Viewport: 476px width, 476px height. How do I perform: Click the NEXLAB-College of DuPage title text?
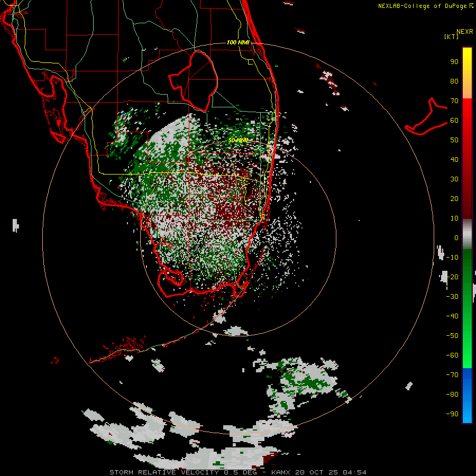(x=425, y=6)
